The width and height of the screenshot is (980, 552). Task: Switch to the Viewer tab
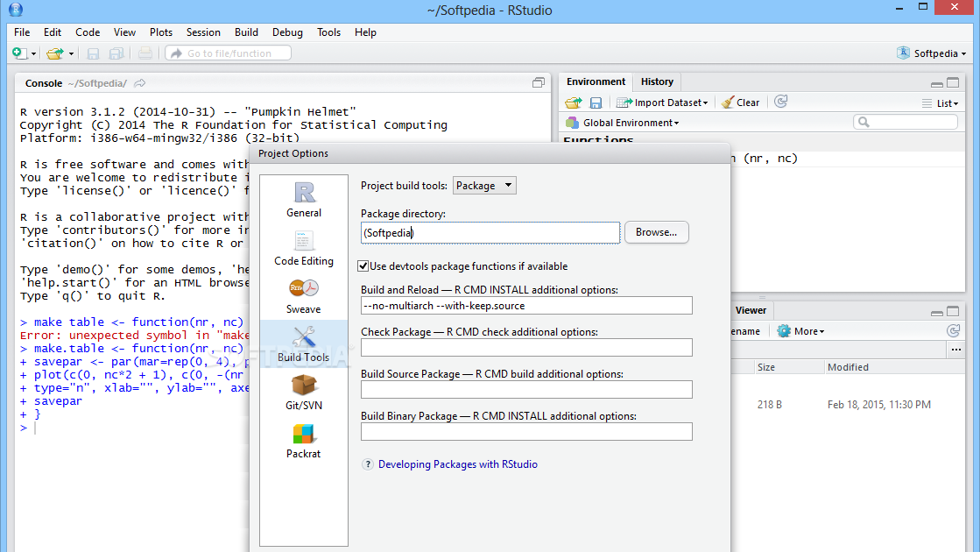point(751,310)
